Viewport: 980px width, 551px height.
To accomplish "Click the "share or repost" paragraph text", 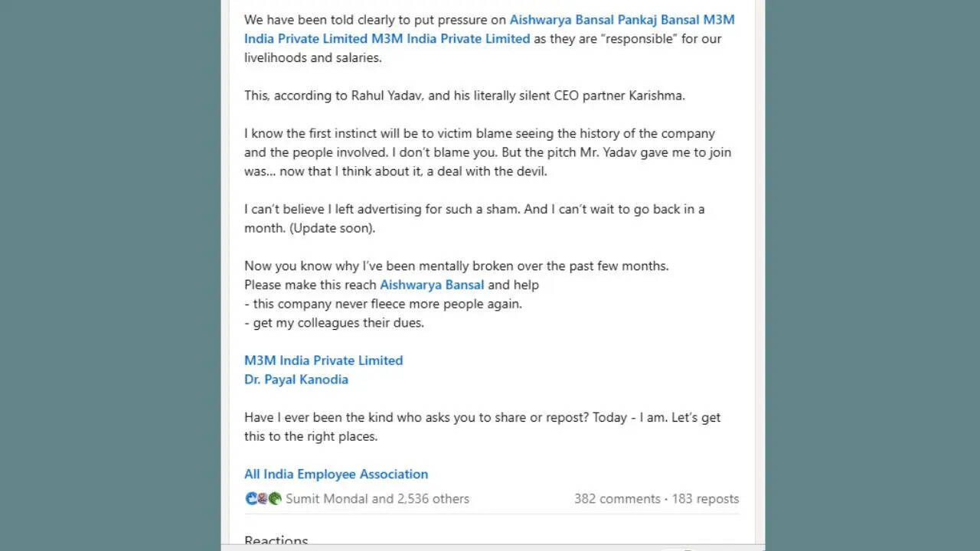I will (x=482, y=418).
